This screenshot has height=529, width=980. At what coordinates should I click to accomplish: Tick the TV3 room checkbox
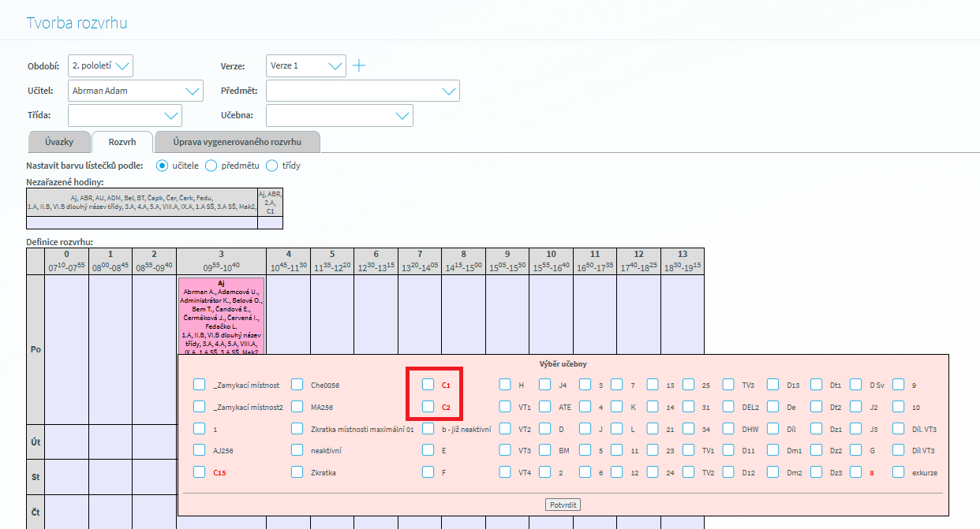tap(729, 385)
